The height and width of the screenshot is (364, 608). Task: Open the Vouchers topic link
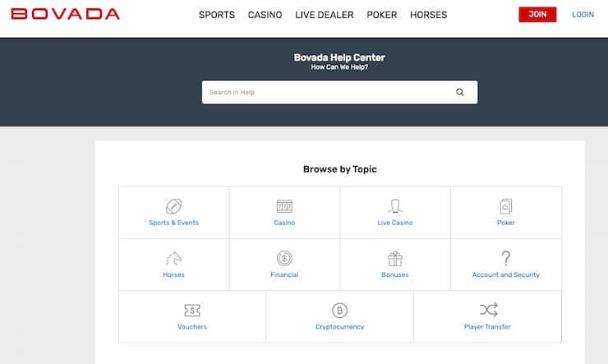click(x=192, y=327)
